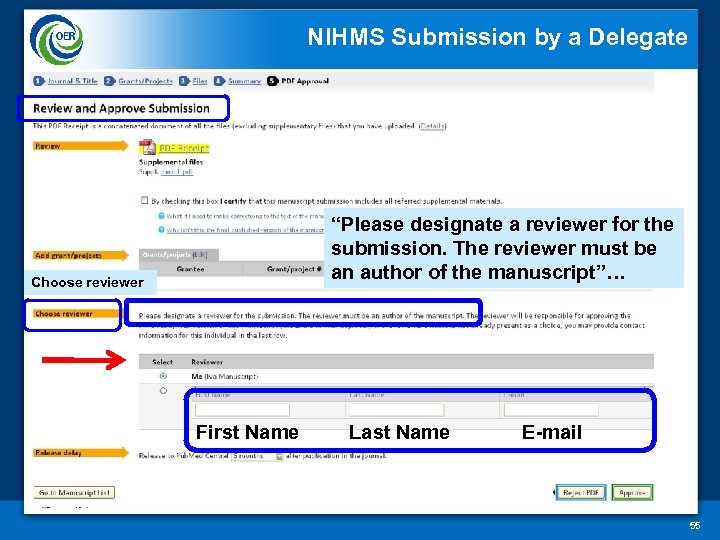Go to the Journal & Title step
Viewport: 720px width, 540px height.
pos(73,81)
